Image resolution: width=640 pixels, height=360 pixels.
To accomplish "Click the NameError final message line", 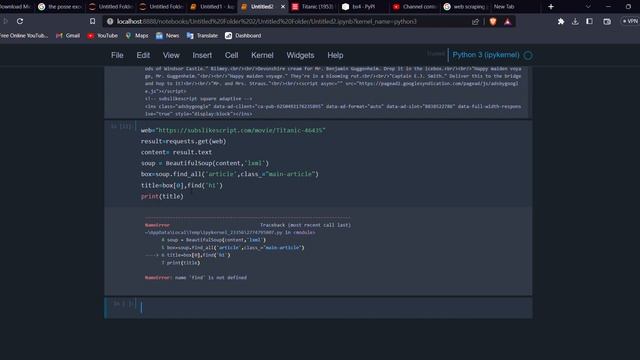I will [196, 278].
